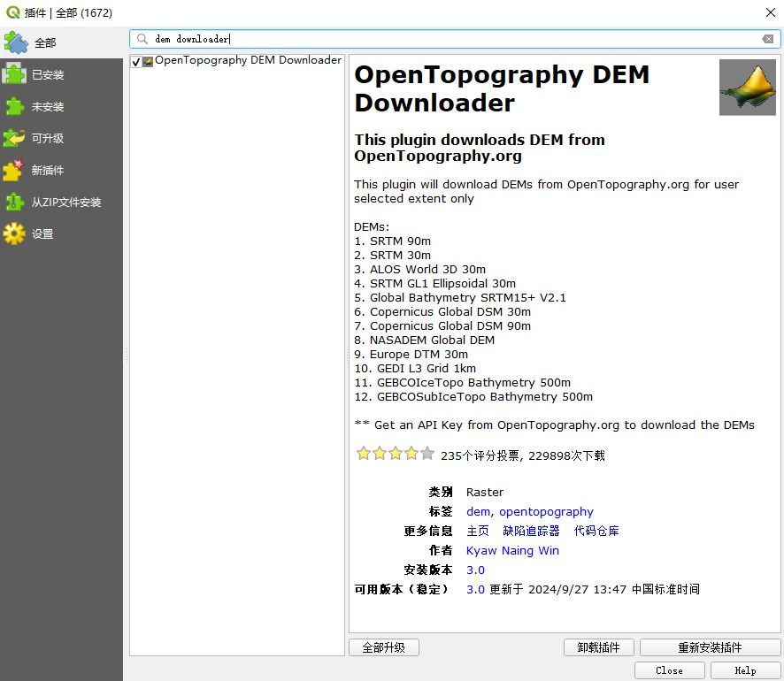Click the line '8. NASADEM Global DEM'
Screen dimensions: 784x681
[x=425, y=340]
